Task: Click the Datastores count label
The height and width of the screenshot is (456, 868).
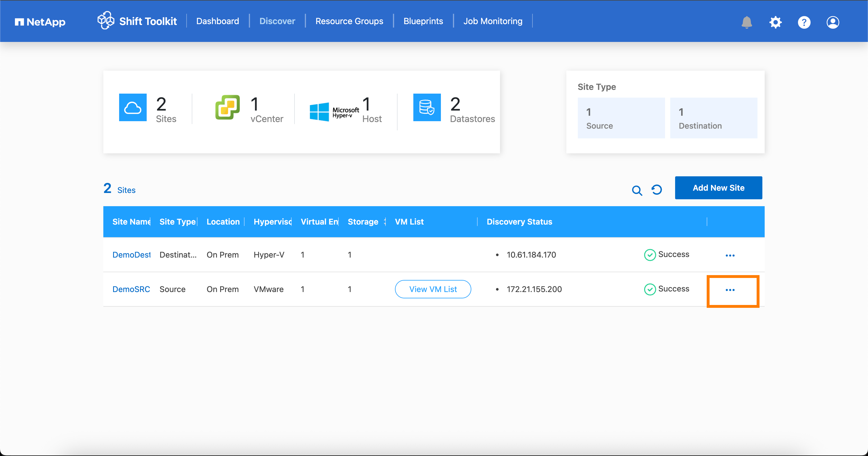Action: point(472,119)
